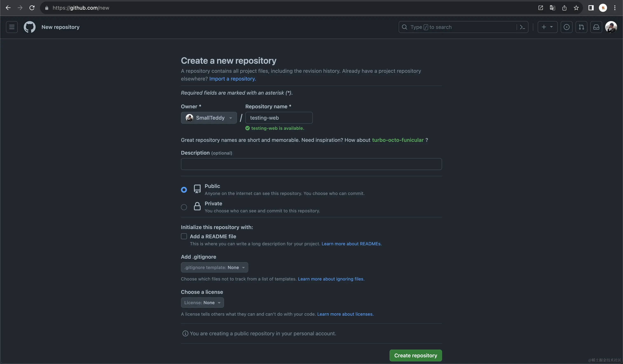623x364 pixels.
Task: Open the command palette icon in search
Action: (x=522, y=27)
